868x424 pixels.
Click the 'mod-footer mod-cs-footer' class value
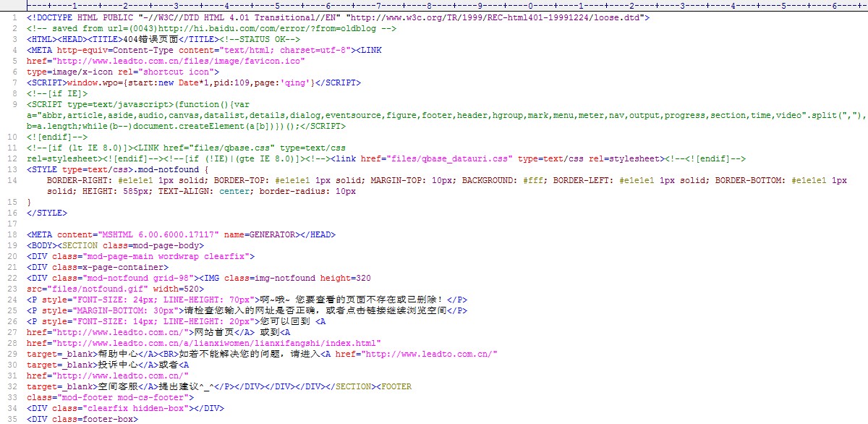(x=124, y=397)
